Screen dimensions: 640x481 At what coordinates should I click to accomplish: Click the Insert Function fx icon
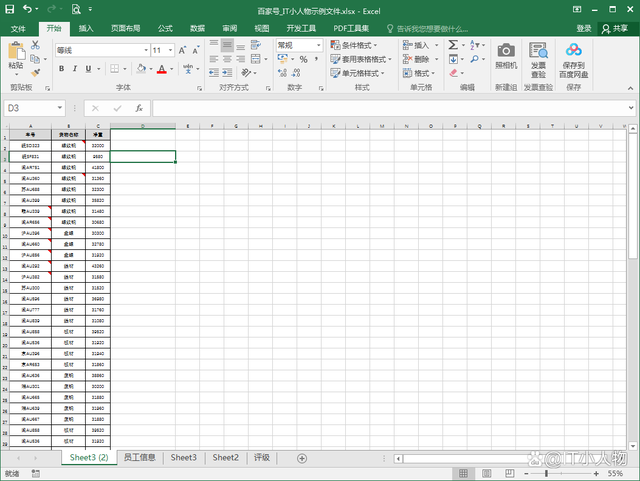(x=139, y=108)
